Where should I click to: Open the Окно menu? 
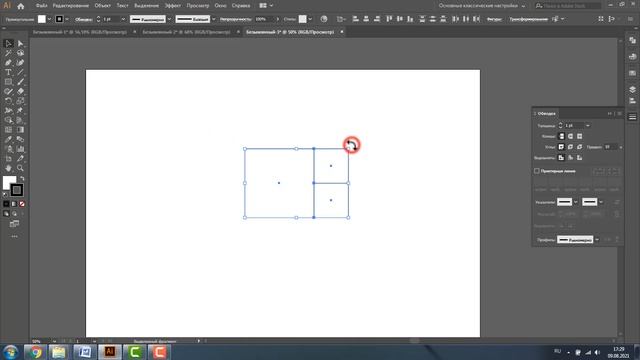tap(220, 6)
